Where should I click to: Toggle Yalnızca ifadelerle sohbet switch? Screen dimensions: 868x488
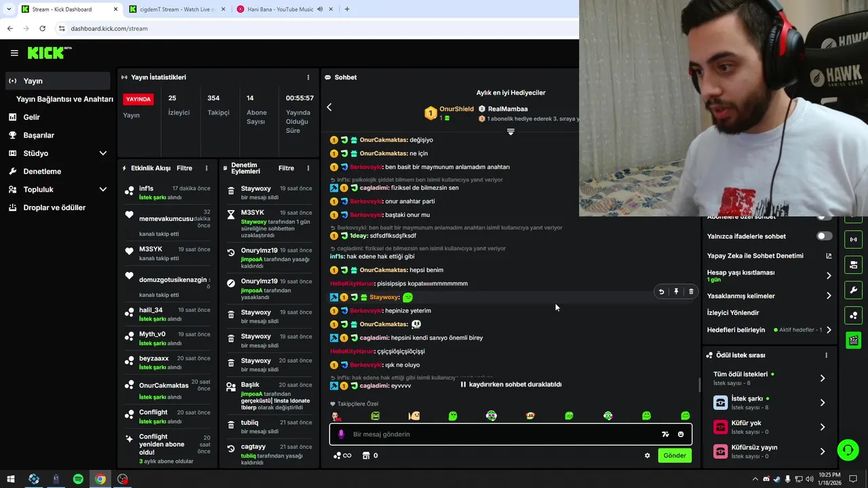[x=824, y=236]
